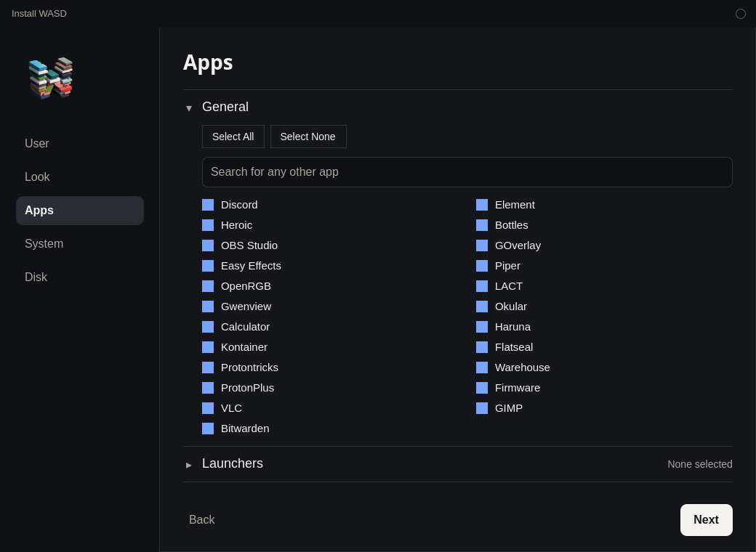Check the Easy Effects checkbox
The width and height of the screenshot is (756, 552).
point(208,266)
